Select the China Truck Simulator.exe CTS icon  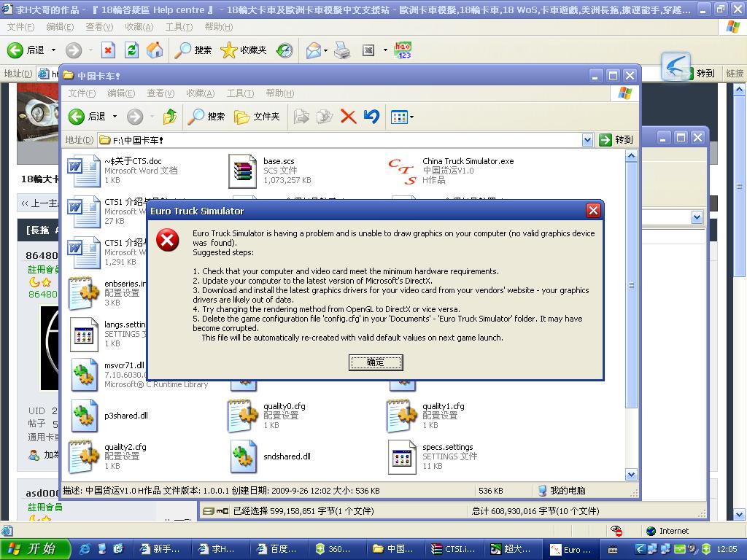point(403,171)
